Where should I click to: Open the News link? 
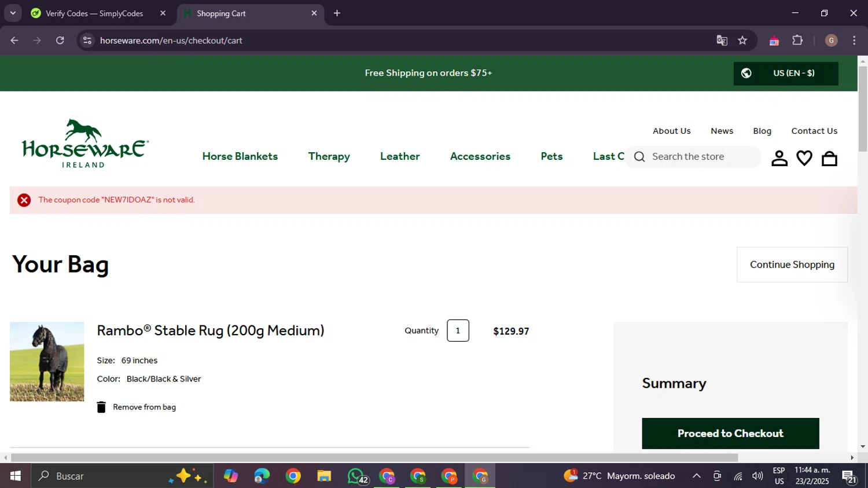722,131
